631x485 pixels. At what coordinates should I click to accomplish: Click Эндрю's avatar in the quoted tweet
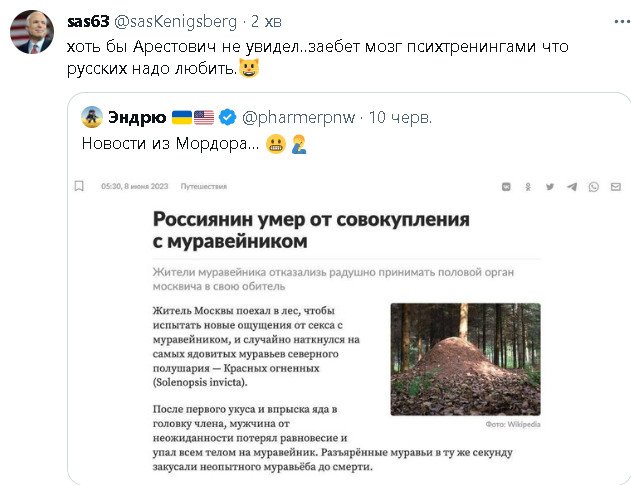pos(93,117)
